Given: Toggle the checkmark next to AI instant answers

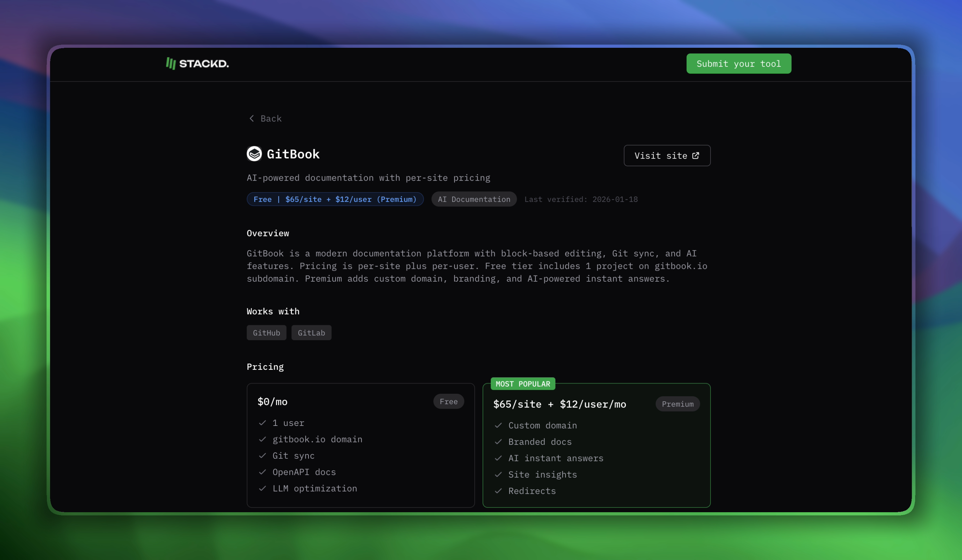Looking at the screenshot, I should [x=498, y=458].
